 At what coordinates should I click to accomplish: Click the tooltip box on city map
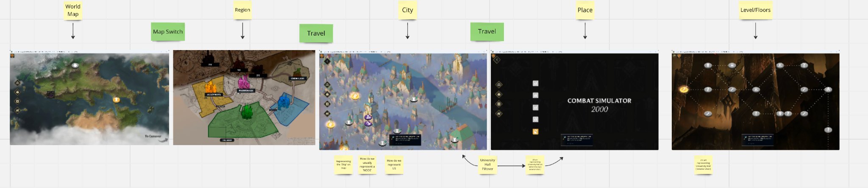point(405,140)
